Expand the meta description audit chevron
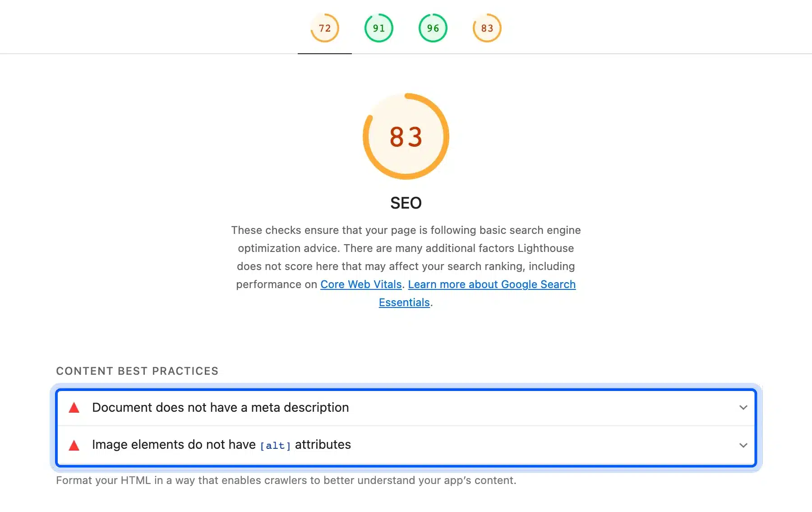The image size is (812, 512). pyautogui.click(x=743, y=408)
